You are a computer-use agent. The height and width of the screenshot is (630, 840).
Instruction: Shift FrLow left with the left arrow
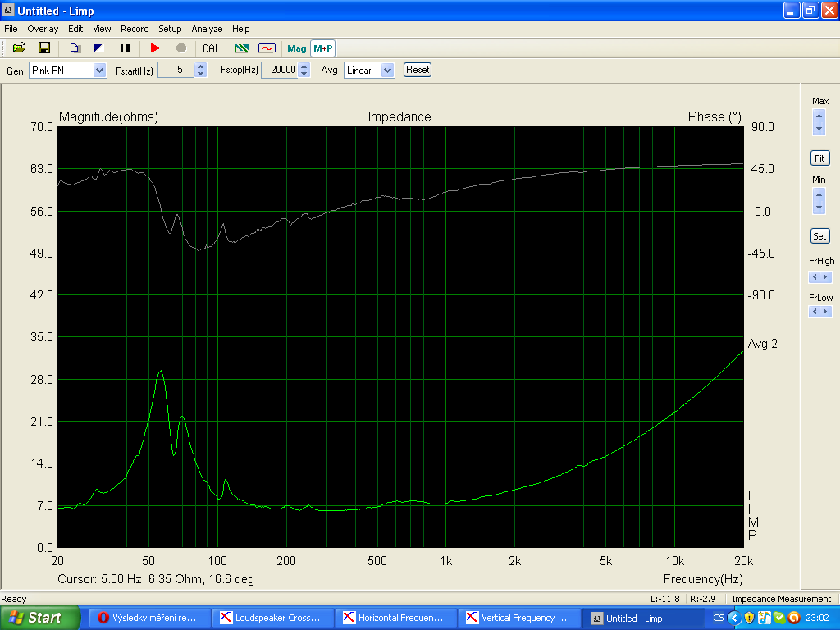click(815, 311)
